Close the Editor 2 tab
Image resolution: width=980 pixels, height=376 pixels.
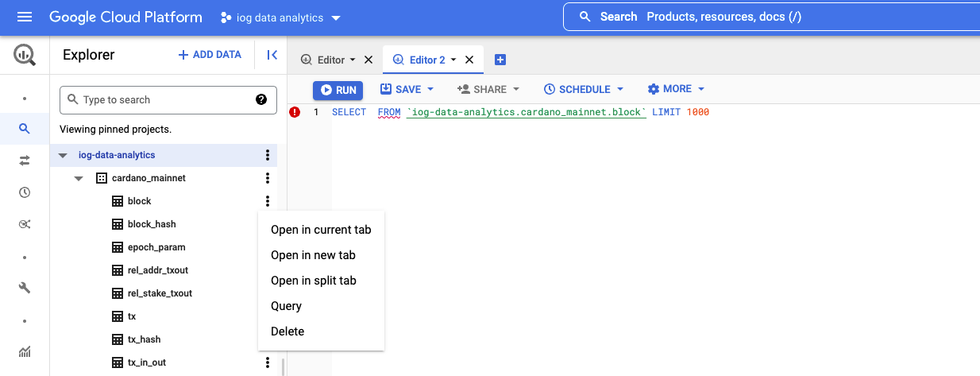[469, 60]
